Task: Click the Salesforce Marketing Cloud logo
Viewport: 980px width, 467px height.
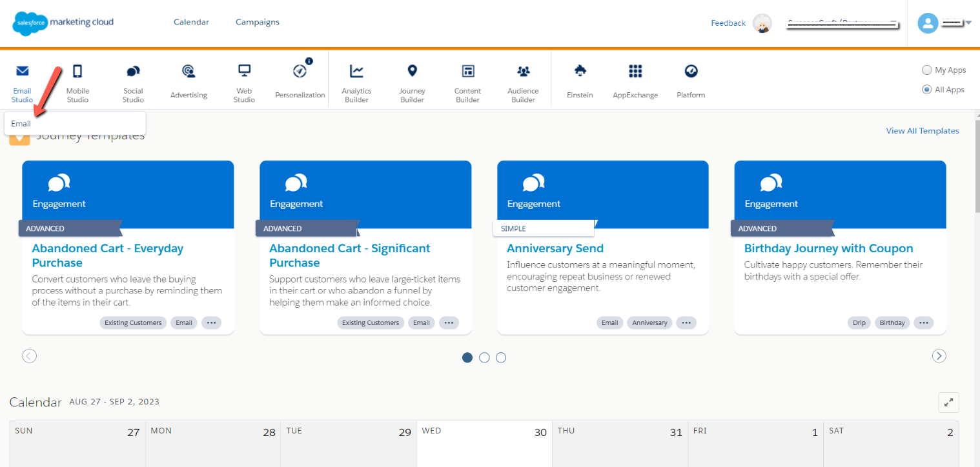Action: (63, 23)
